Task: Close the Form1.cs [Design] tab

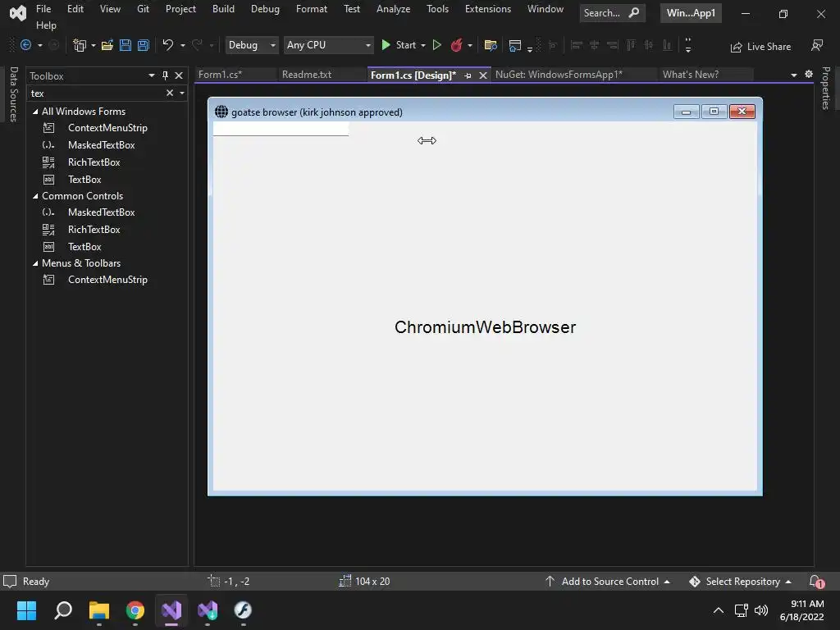Action: click(x=482, y=75)
